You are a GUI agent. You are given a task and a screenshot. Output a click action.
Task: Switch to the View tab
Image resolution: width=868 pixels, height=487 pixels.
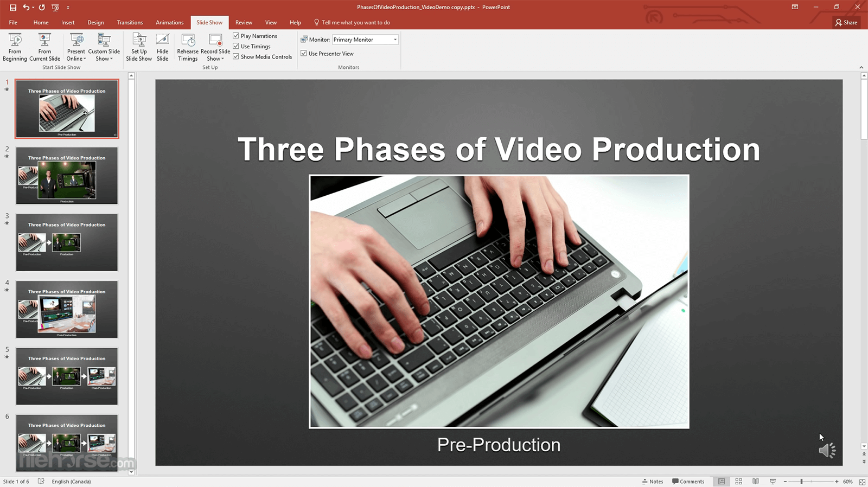[271, 22]
